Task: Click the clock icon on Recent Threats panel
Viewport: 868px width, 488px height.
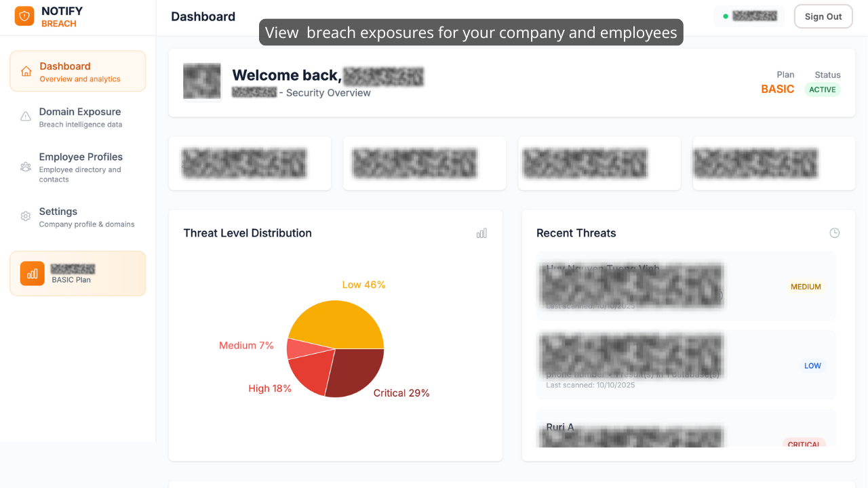Action: (835, 232)
